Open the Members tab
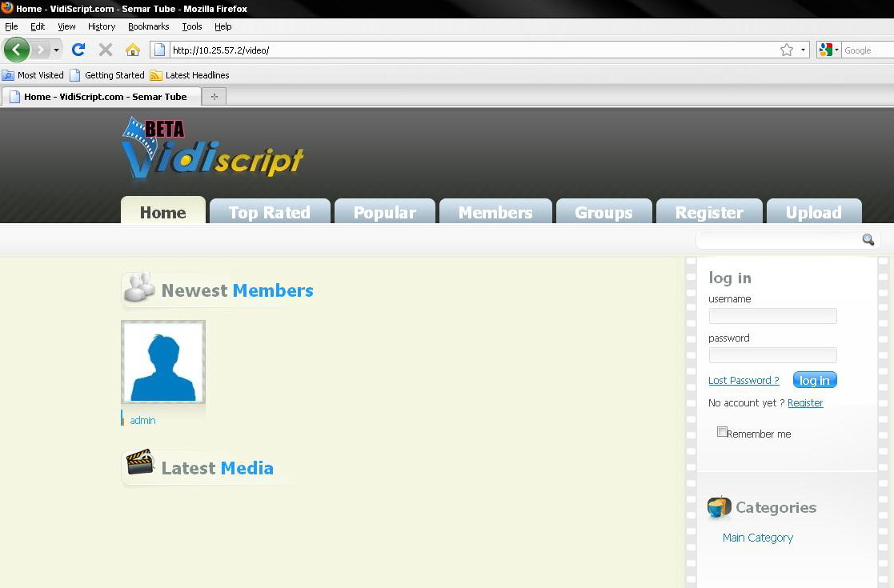 coord(495,212)
